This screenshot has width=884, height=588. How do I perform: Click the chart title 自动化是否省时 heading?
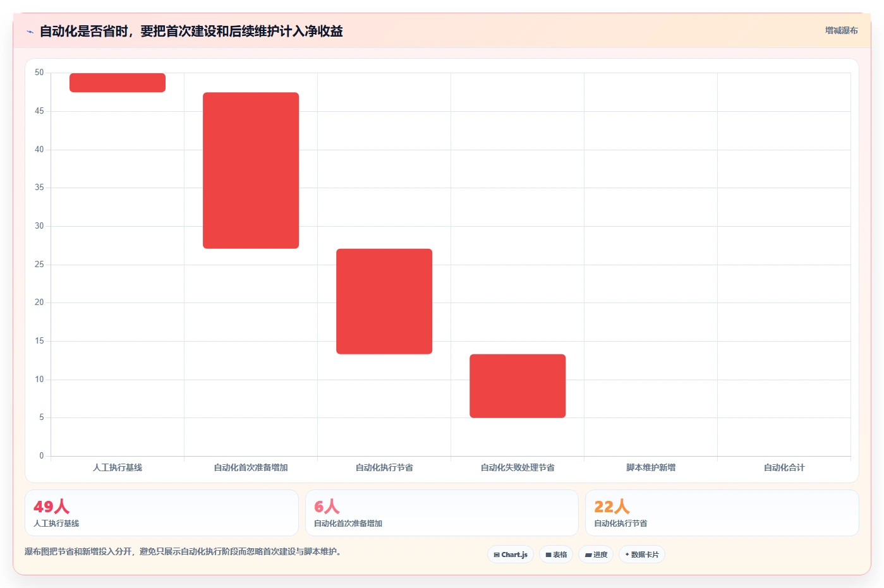(191, 31)
